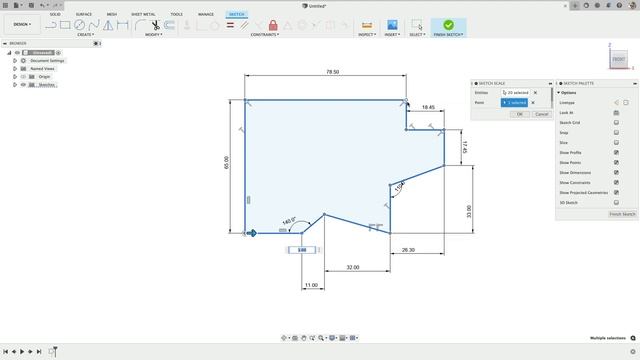Switch to the Sheet Metal tab
Screen dimensions: 640x360
[x=143, y=14]
